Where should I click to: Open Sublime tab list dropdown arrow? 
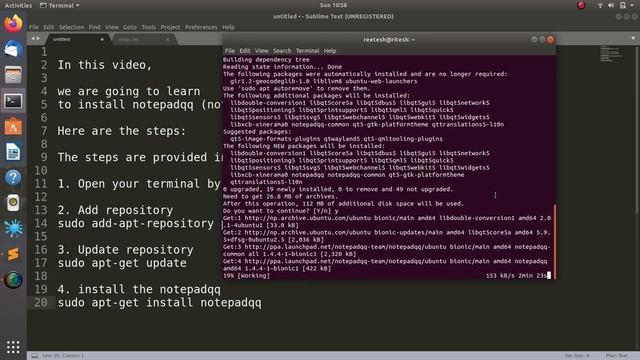click(633, 38)
